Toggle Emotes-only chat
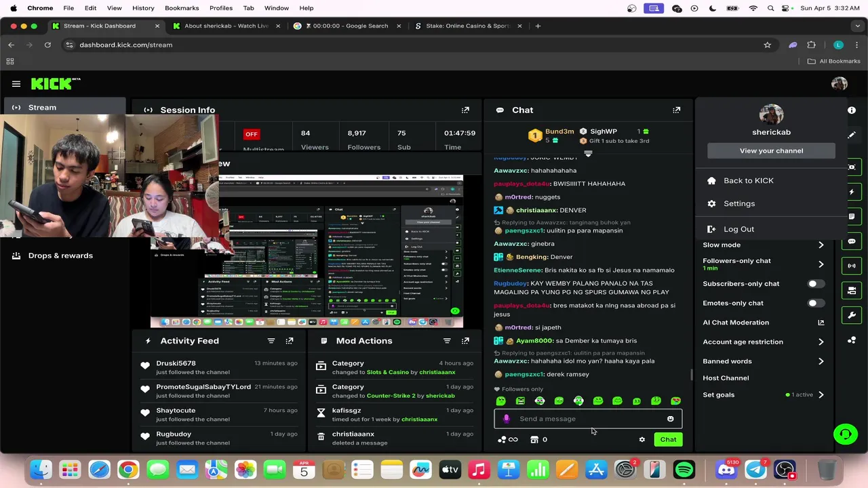868x488 pixels. (816, 303)
